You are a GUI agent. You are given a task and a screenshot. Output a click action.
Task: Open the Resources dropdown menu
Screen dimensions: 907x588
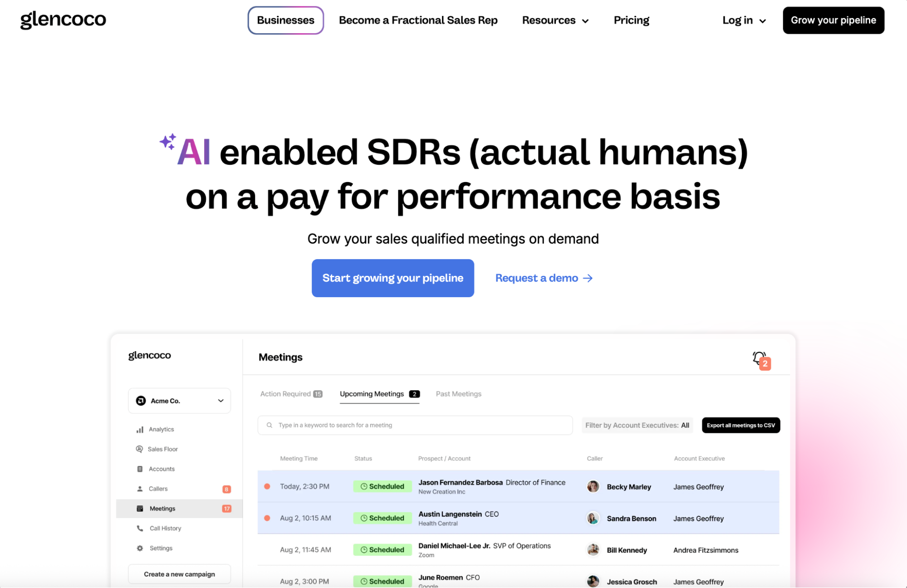[554, 20]
